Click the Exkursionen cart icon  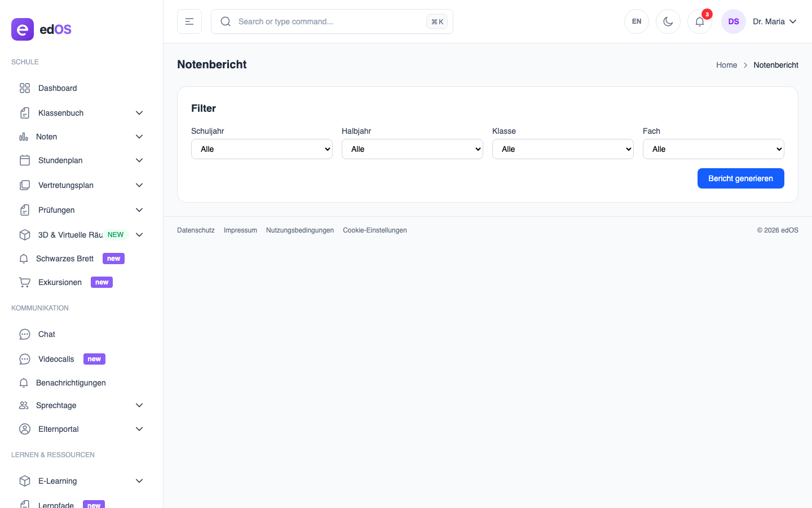(x=25, y=282)
